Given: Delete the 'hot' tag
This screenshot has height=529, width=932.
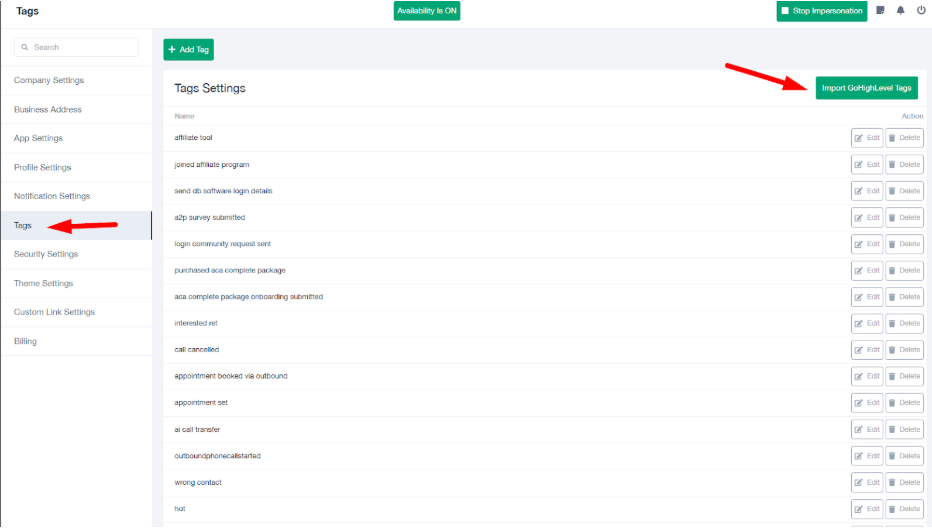Looking at the screenshot, I should tap(904, 509).
